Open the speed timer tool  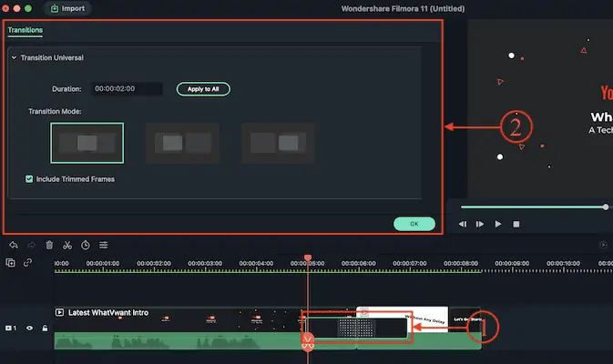pos(86,246)
